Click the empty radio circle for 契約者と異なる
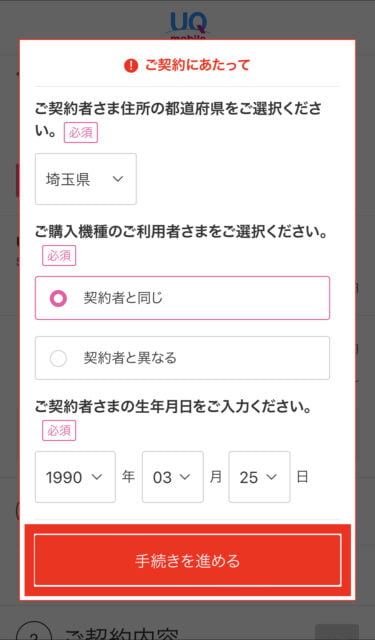375x640 pixels. click(58, 358)
